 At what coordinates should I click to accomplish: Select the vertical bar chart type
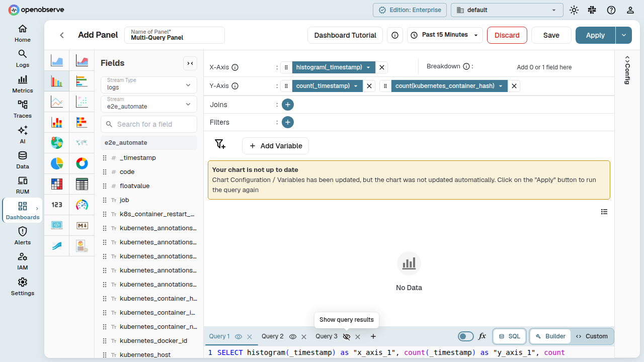point(57,81)
